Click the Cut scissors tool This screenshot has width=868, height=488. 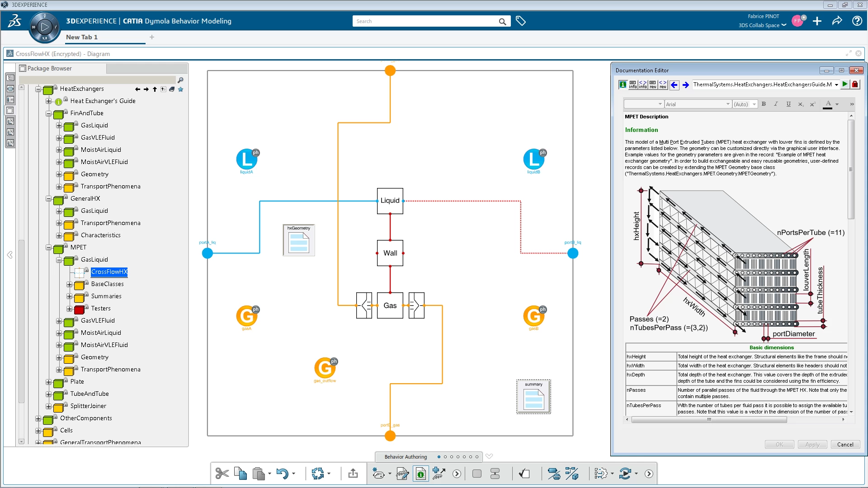222,474
